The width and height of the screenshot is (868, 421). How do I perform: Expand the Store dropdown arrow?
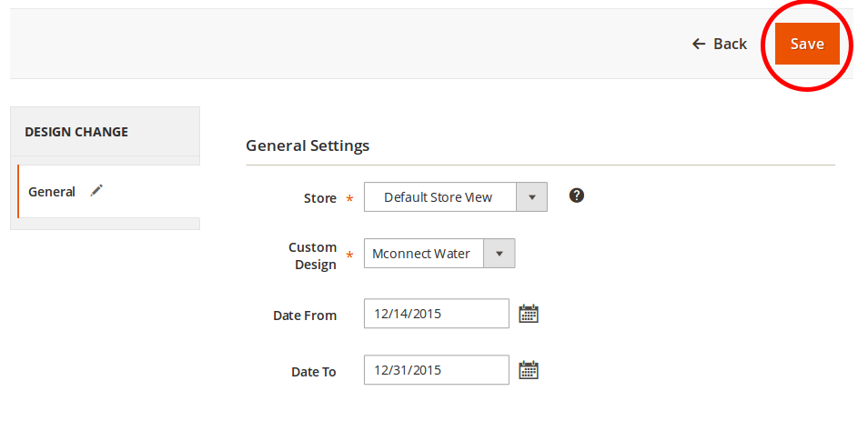point(531,197)
